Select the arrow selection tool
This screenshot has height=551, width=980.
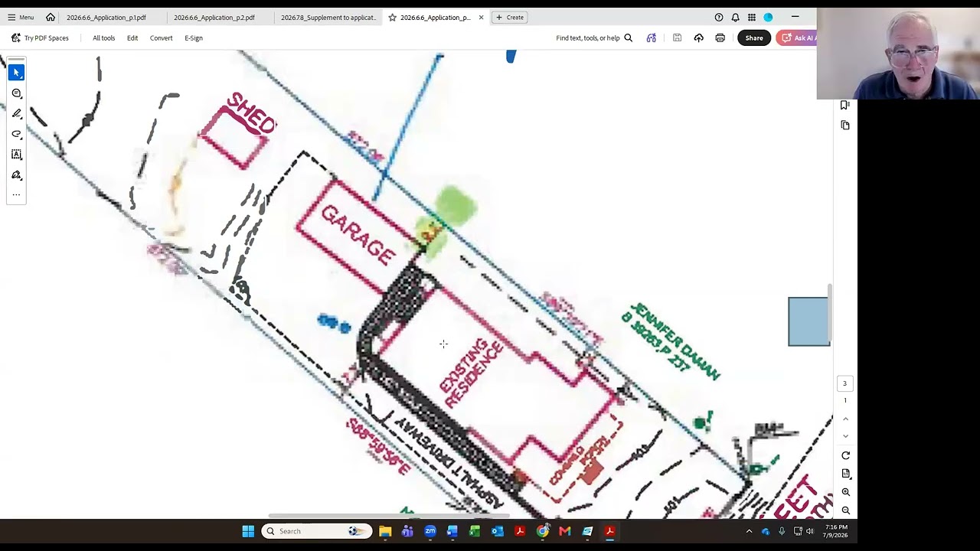click(16, 73)
